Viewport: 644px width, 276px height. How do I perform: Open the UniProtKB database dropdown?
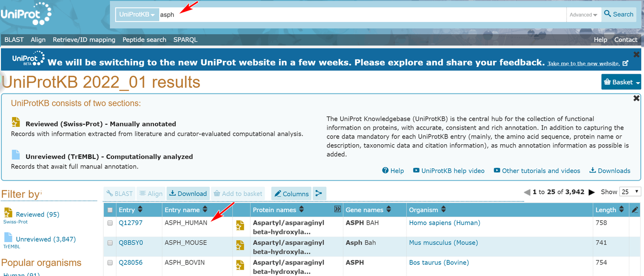pyautogui.click(x=137, y=14)
